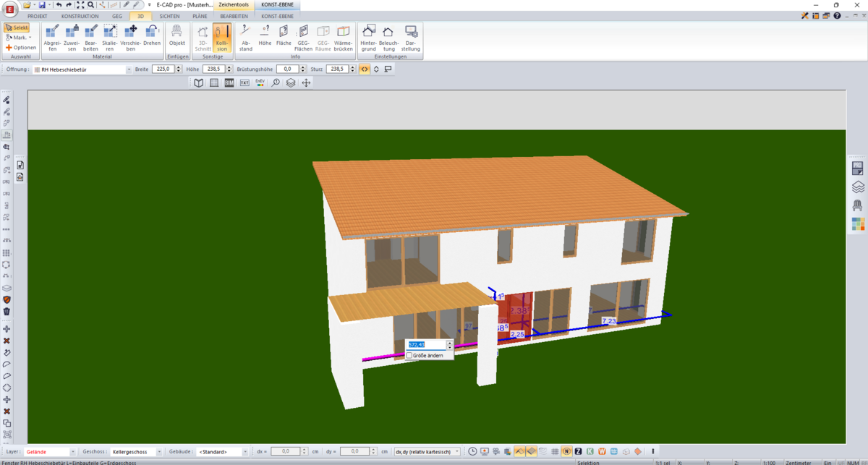
Task: Select the Höhe info tool
Action: click(x=265, y=35)
